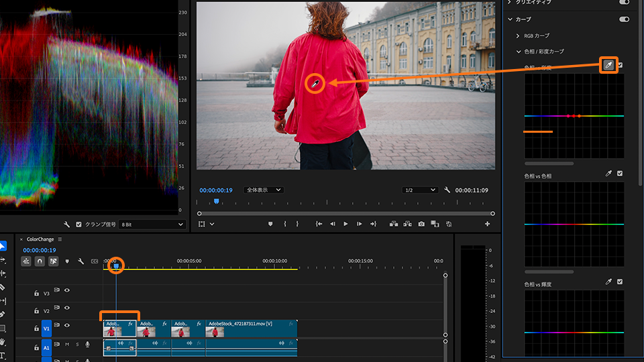This screenshot has width=644, height=362.
Task: Open the 全体表示 zoom dropdown
Action: coord(263,190)
